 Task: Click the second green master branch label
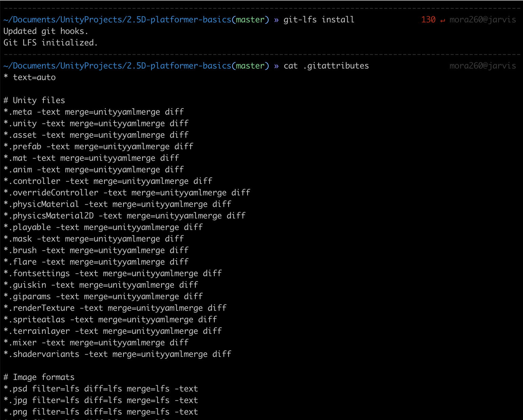250,66
